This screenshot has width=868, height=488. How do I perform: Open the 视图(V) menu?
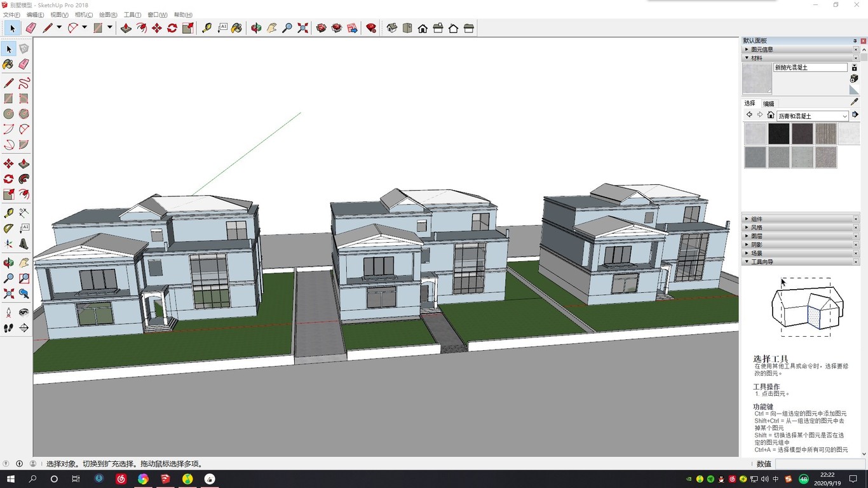(60, 15)
